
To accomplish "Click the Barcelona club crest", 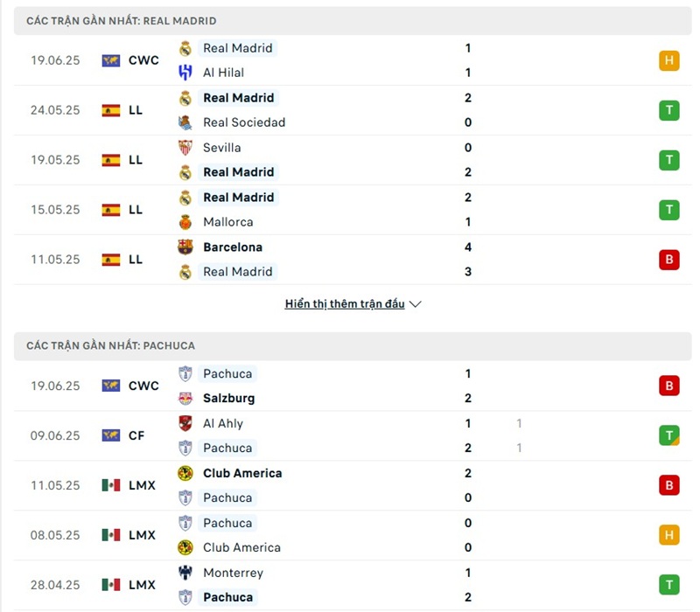I will click(185, 247).
